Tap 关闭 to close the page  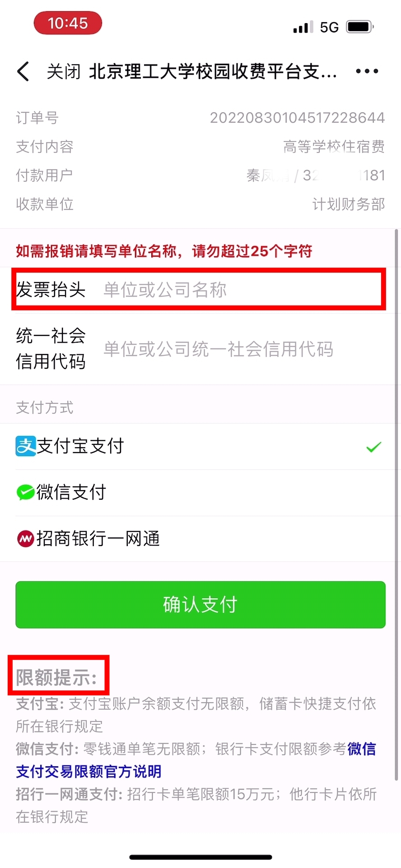[64, 71]
